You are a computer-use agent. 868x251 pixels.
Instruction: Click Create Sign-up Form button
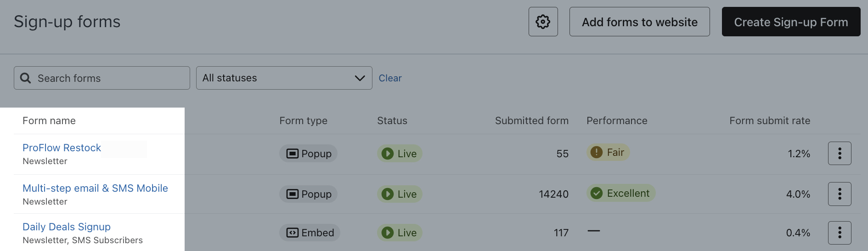tap(791, 22)
